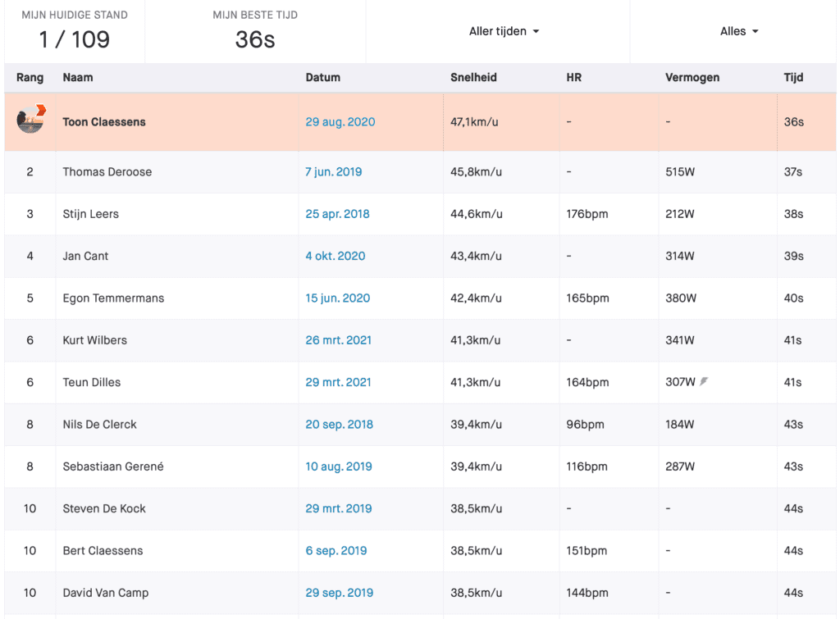
Task: Open the Aller tijden dropdown
Action: [504, 31]
